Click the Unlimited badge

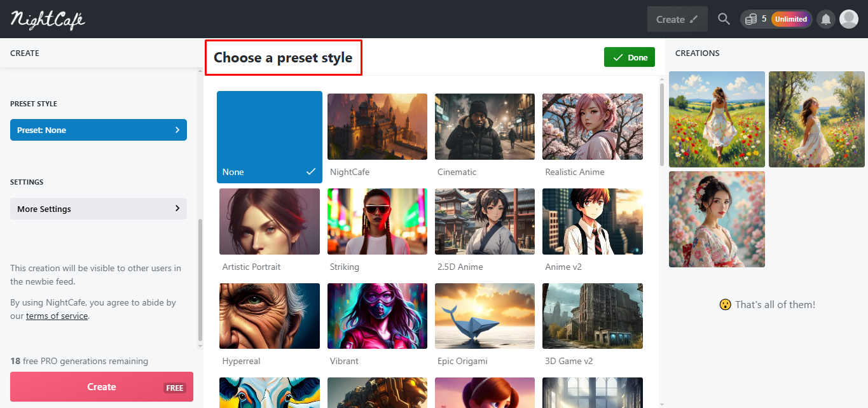pyautogui.click(x=791, y=19)
